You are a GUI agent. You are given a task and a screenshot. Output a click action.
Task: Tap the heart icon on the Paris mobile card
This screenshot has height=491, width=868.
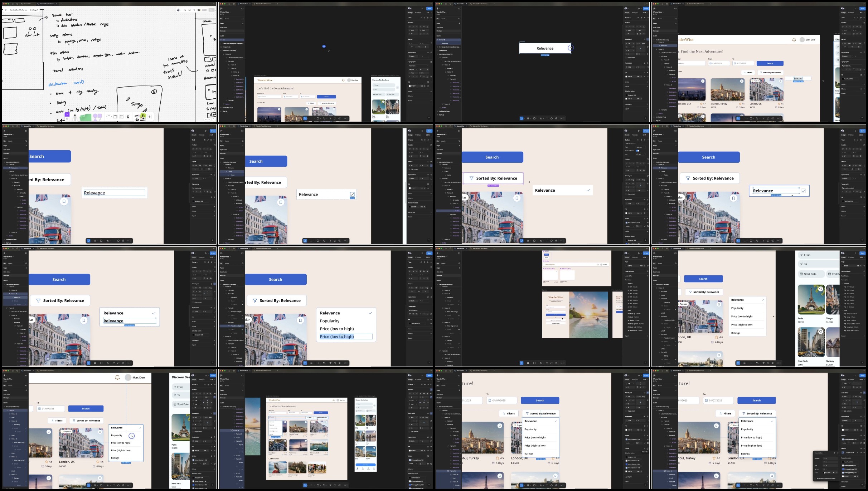(x=821, y=289)
